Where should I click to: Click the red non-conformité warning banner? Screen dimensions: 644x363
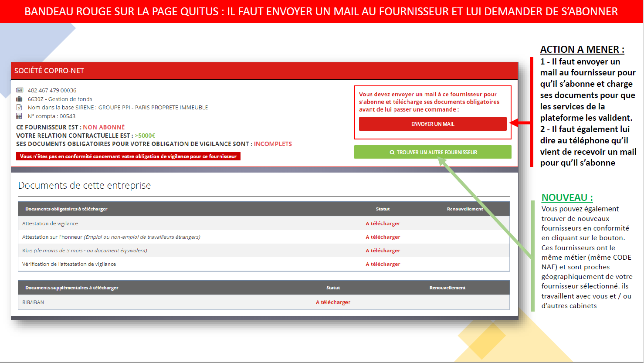pos(128,156)
